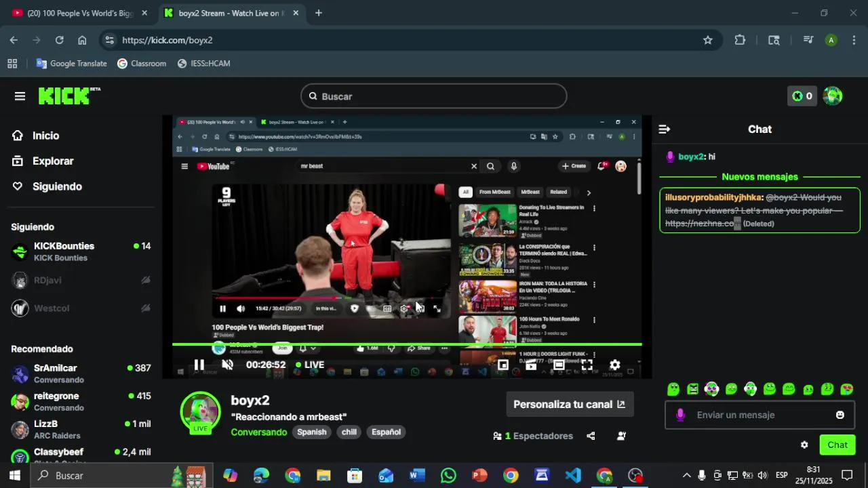The height and width of the screenshot is (488, 868).
Task: Toggle mini player icon in Kick player
Action: pyautogui.click(x=503, y=365)
